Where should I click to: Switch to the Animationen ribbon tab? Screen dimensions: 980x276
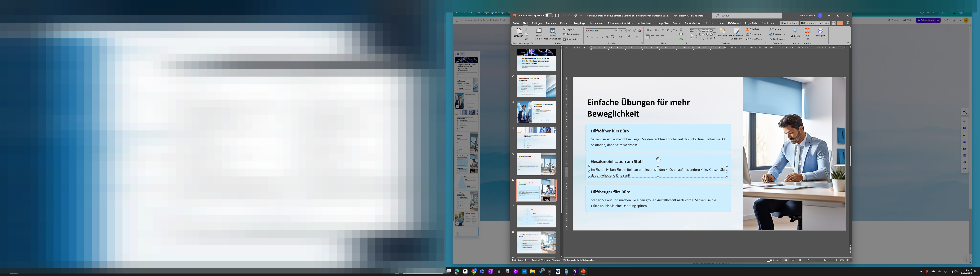coord(596,23)
